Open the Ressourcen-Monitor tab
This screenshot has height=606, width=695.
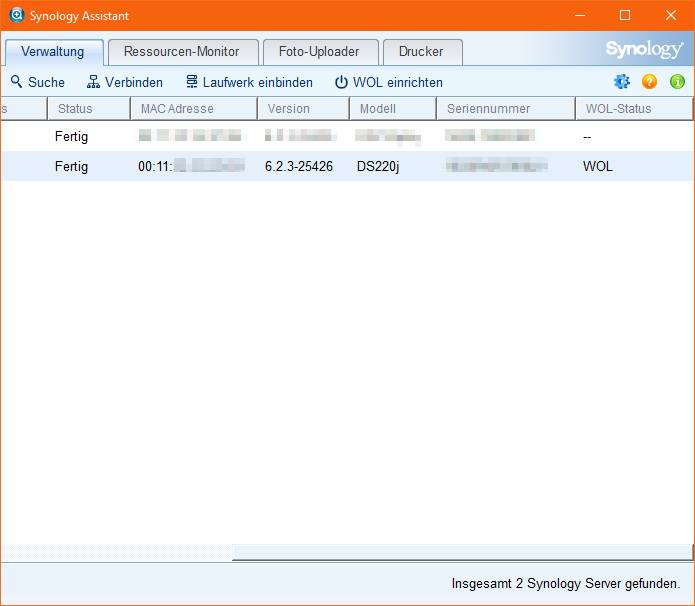point(182,52)
